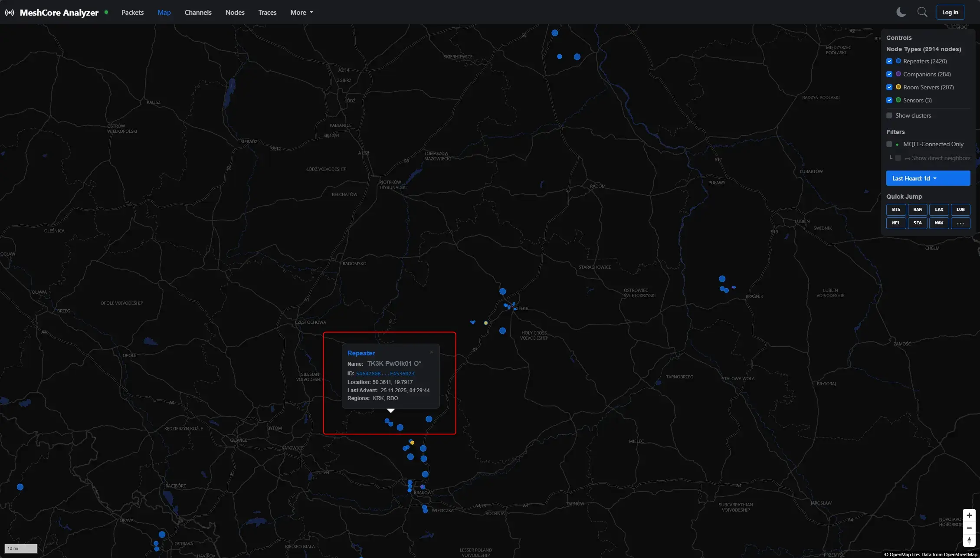Click the MeshCore Analyzer logo icon

point(10,13)
